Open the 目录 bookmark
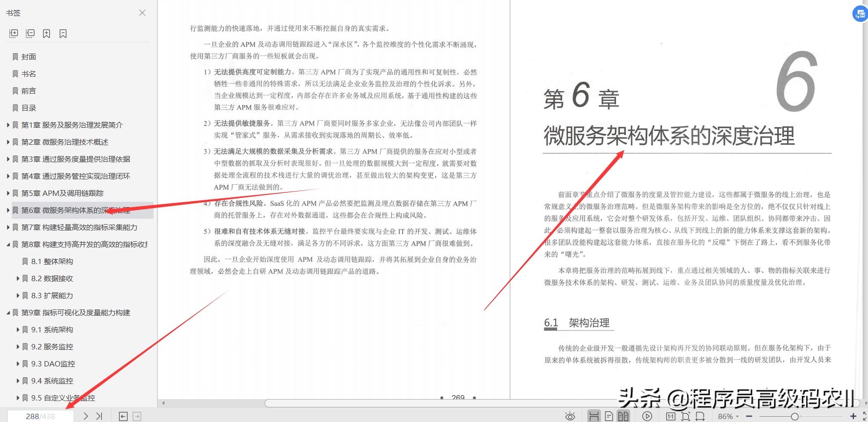Viewport: 868px width, 422px height. click(x=29, y=108)
